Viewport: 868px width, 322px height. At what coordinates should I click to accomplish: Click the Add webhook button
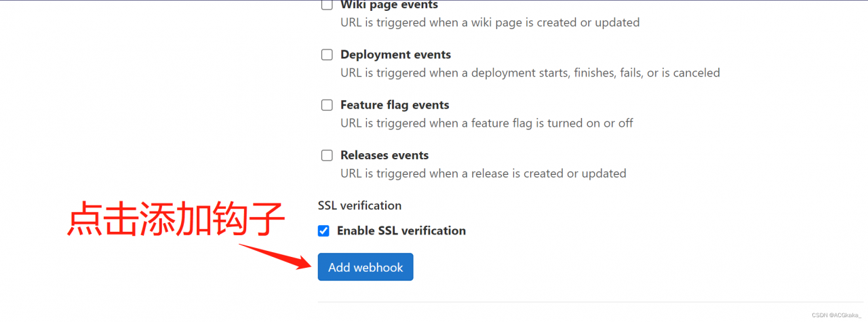point(366,267)
